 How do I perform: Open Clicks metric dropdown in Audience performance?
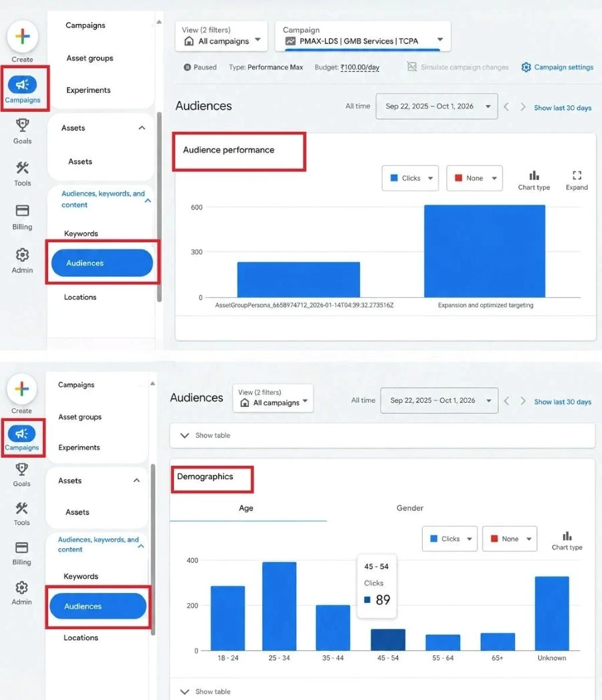click(x=410, y=178)
